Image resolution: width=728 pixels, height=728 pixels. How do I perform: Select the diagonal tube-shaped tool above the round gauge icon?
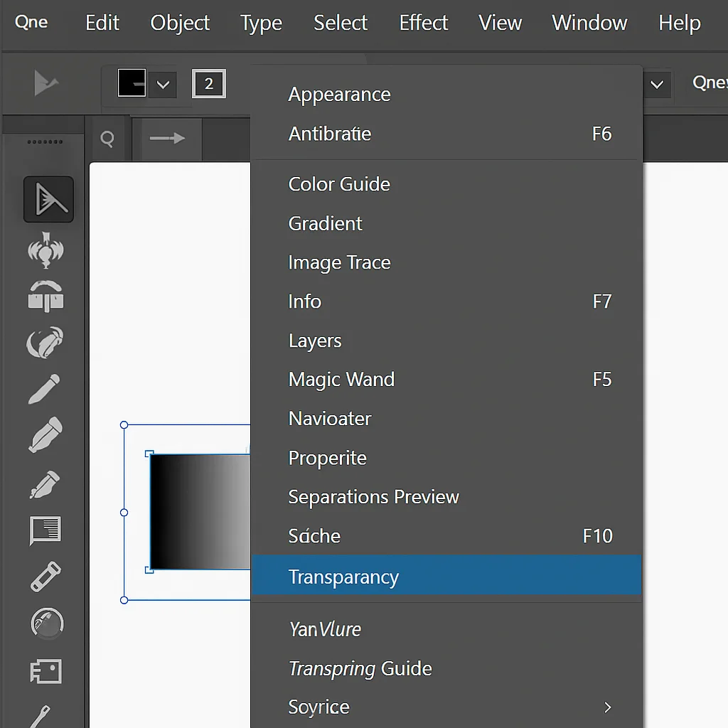[45, 577]
